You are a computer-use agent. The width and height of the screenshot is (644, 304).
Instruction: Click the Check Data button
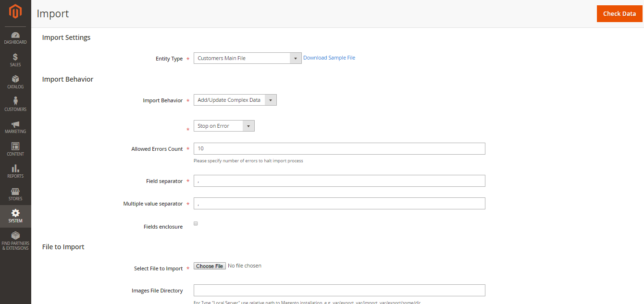pos(619,13)
